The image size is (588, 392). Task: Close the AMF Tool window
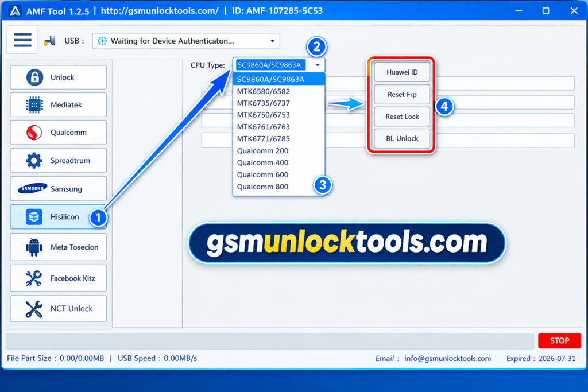(574, 11)
